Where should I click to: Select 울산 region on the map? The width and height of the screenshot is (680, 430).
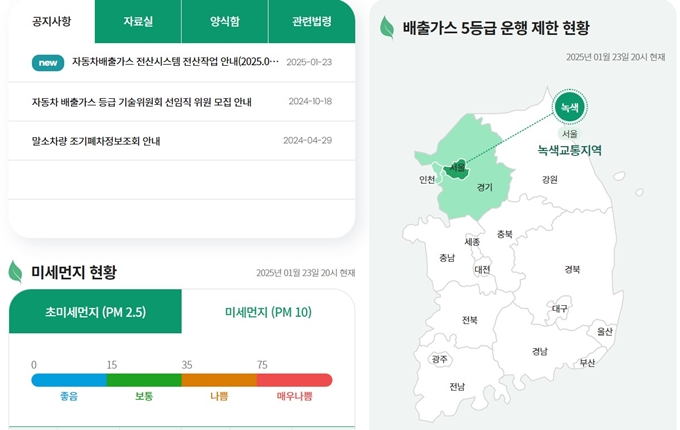point(605,332)
